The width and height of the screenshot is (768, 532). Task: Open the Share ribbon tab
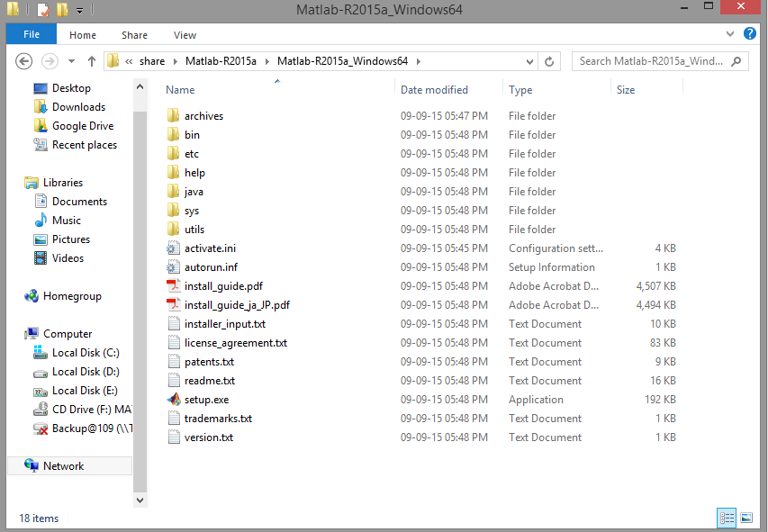(x=134, y=35)
